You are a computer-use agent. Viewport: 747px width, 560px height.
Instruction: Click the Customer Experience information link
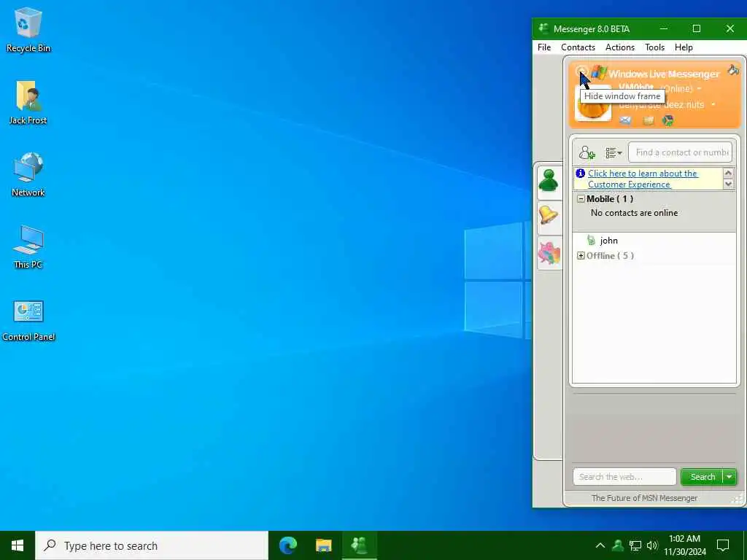[x=642, y=179]
